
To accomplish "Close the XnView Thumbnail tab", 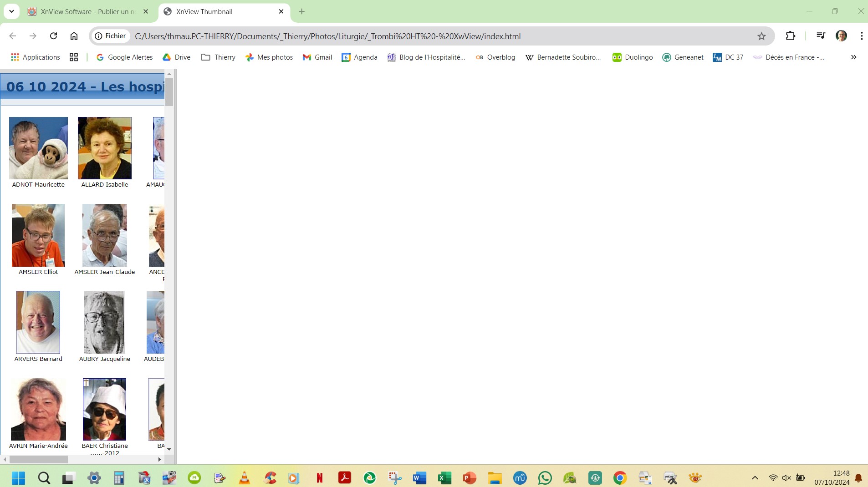I will point(281,11).
